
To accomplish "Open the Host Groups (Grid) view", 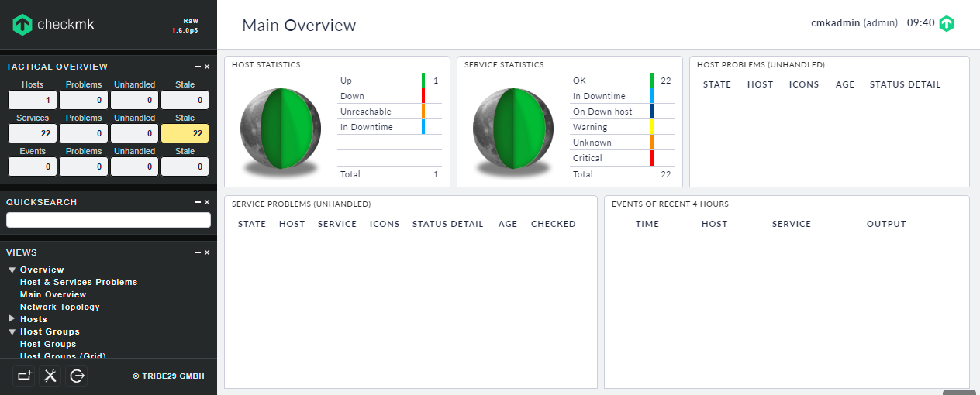I will click(x=63, y=356).
